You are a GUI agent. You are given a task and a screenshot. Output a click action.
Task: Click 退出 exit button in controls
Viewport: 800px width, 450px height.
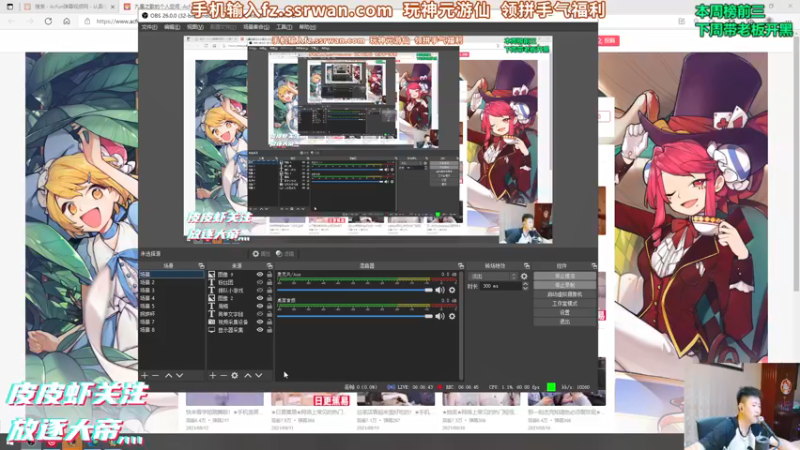pos(565,321)
